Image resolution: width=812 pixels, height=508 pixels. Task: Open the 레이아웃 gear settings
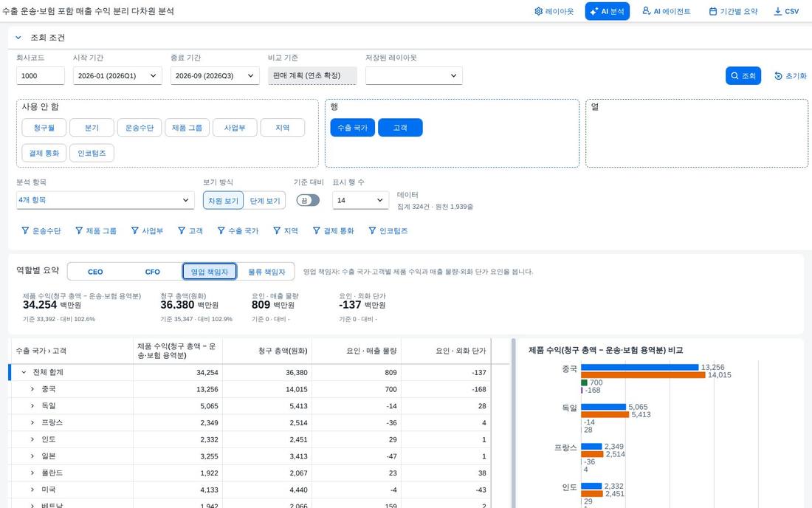[x=554, y=11]
